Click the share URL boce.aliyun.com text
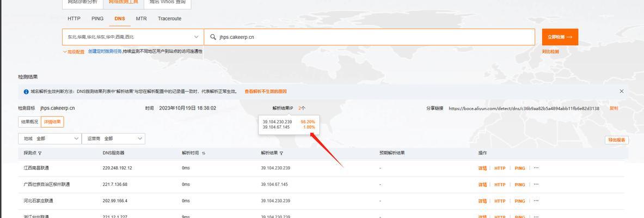This screenshot has width=644, height=218. click(524, 108)
